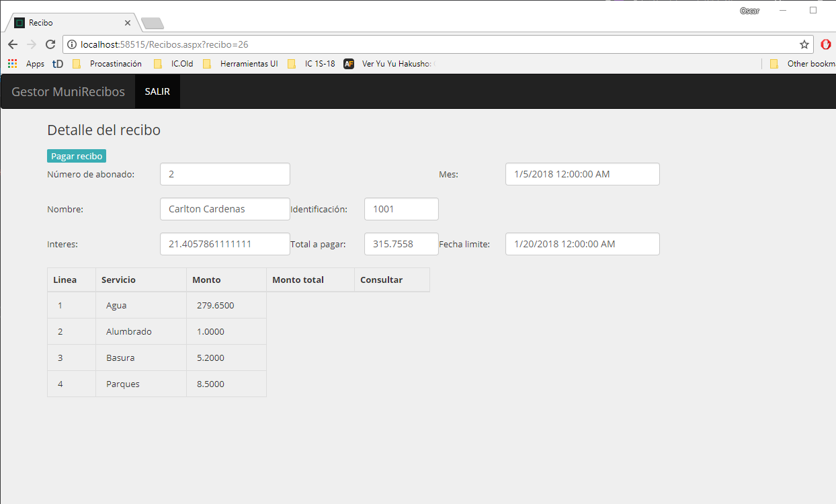Reload the page with refresh icon
836x504 pixels.
click(x=50, y=44)
